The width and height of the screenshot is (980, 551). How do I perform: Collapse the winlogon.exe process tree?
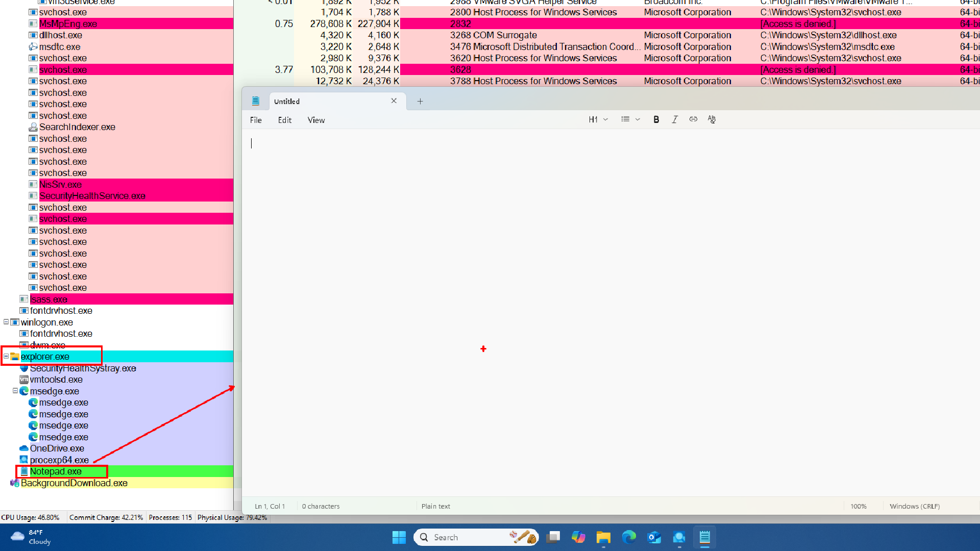click(6, 322)
